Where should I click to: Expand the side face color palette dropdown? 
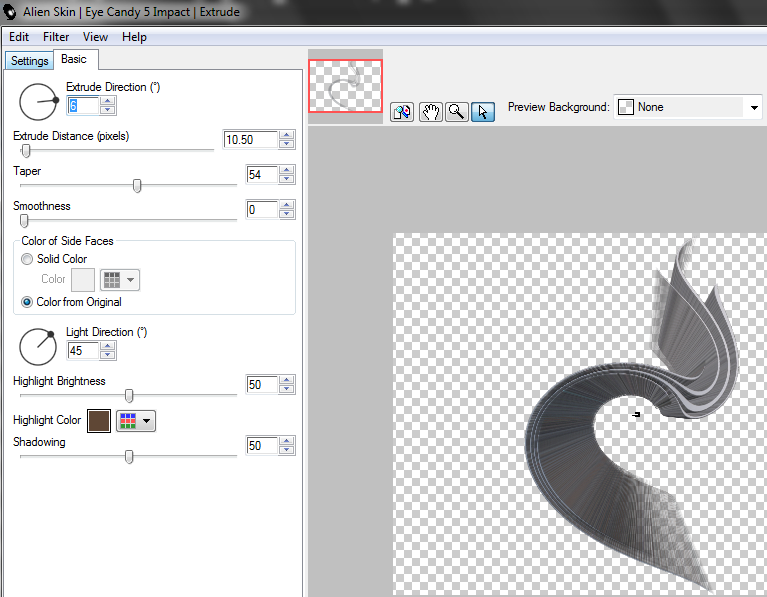tap(120, 280)
